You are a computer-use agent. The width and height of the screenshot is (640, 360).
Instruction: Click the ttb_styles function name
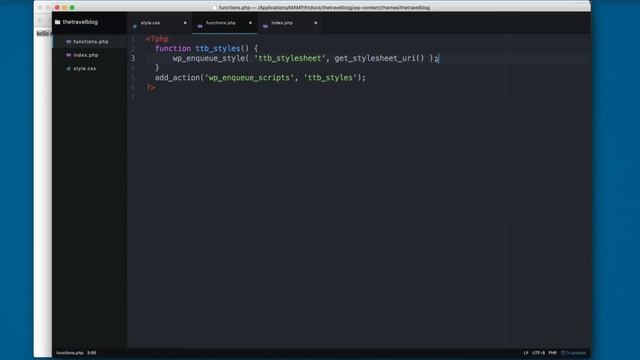tap(218, 49)
